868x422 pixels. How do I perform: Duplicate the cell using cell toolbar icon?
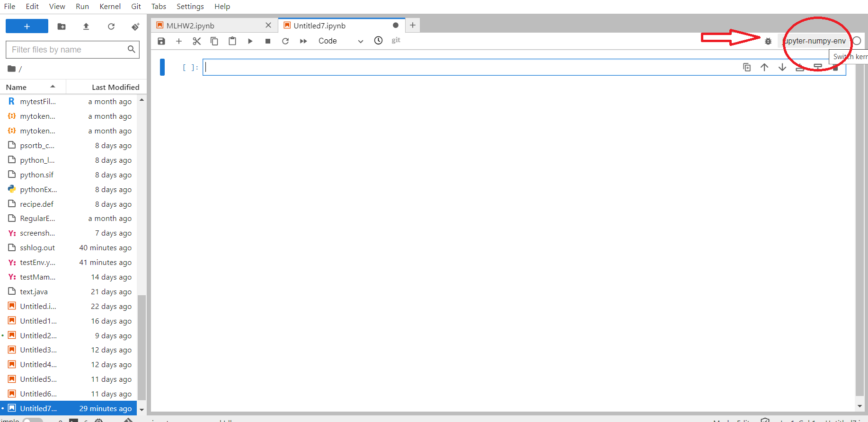747,67
